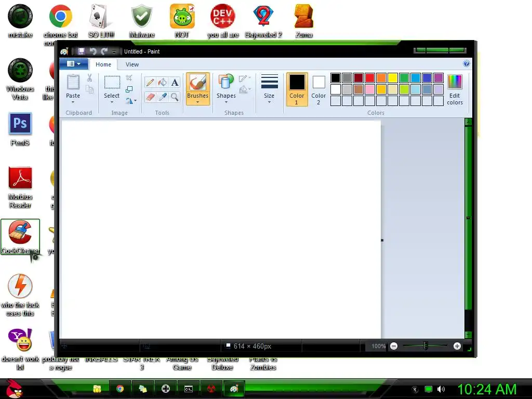Click the zoom slider handle

point(425,345)
